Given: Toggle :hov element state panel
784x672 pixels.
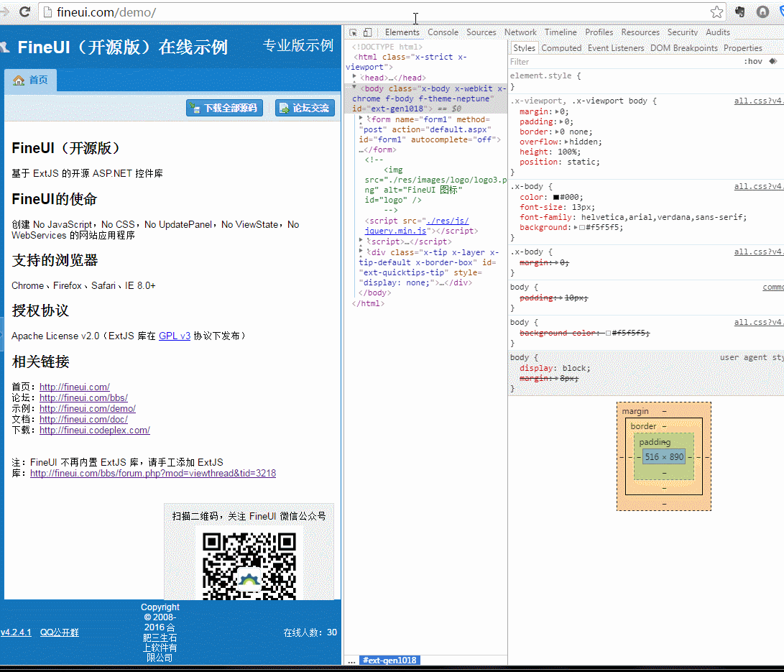Looking at the screenshot, I should (753, 61).
